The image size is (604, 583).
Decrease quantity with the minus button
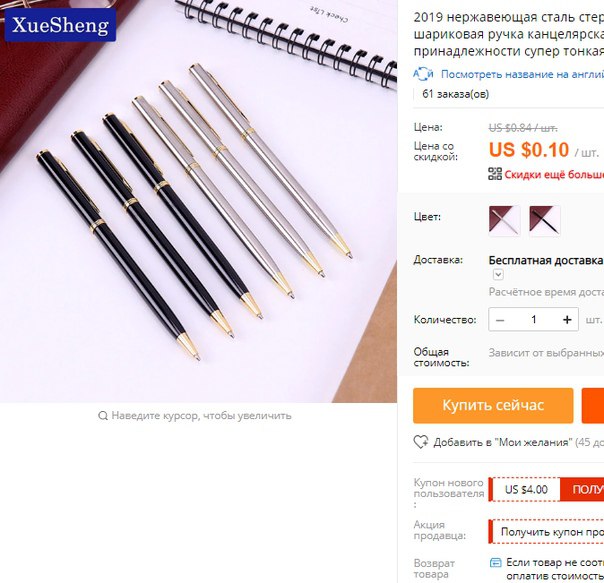coord(500,319)
